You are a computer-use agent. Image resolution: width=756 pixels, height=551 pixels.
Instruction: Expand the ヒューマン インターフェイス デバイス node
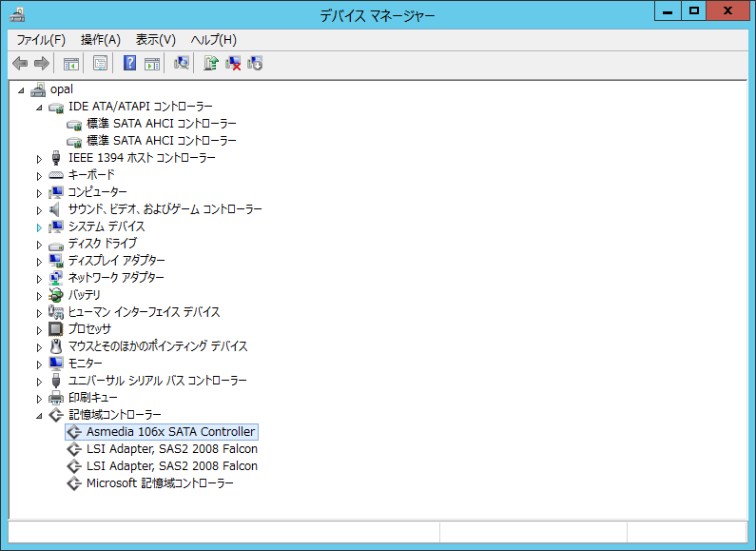click(x=39, y=313)
